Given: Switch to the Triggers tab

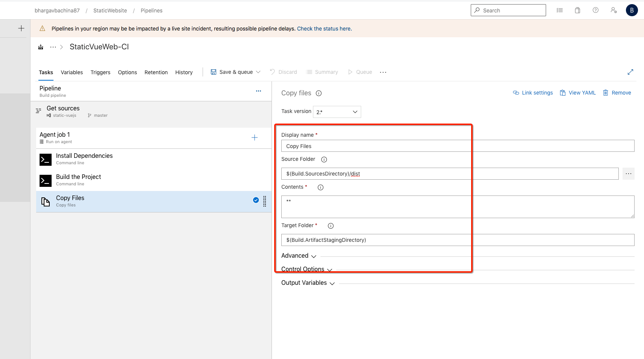Looking at the screenshot, I should click(100, 72).
